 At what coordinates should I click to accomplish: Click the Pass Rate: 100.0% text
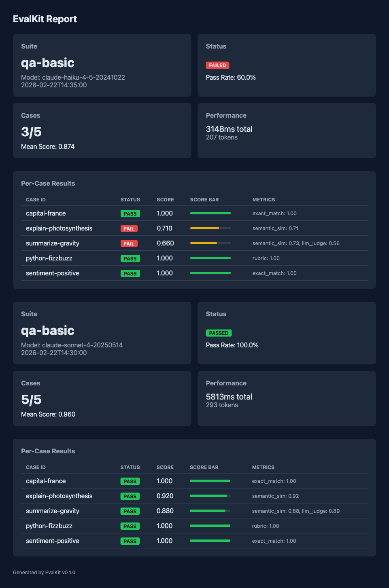coord(232,345)
